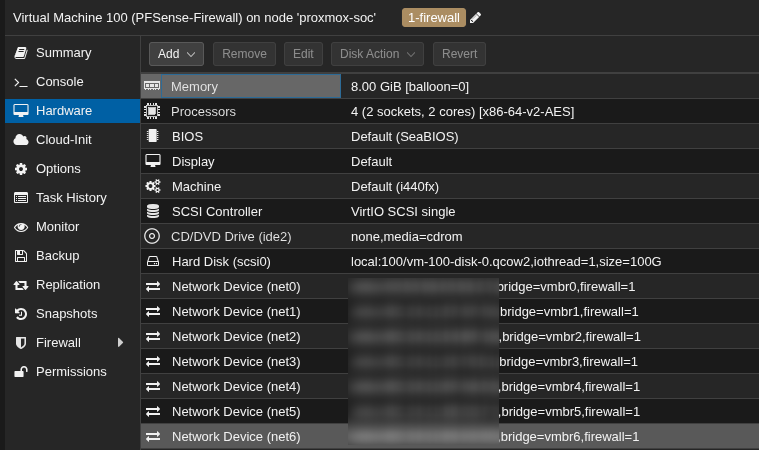Click the pencil icon to edit tags
Screen dimensions: 759x450
tap(475, 18)
